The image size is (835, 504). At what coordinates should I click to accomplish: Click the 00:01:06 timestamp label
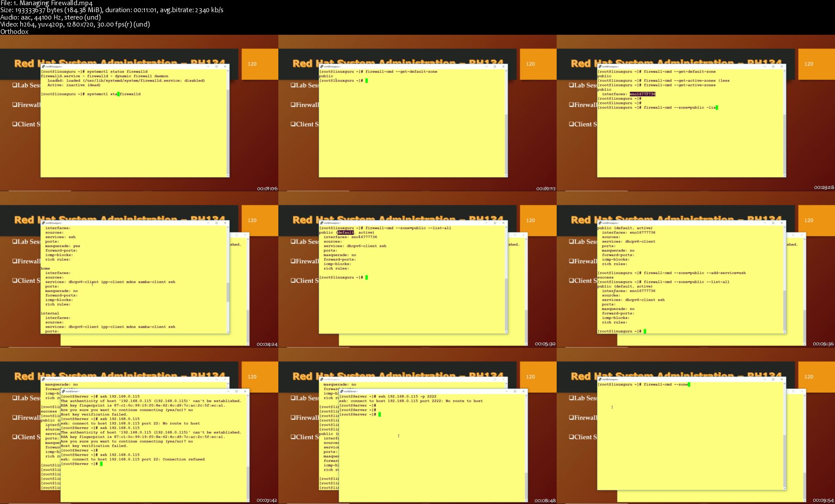[267, 189]
